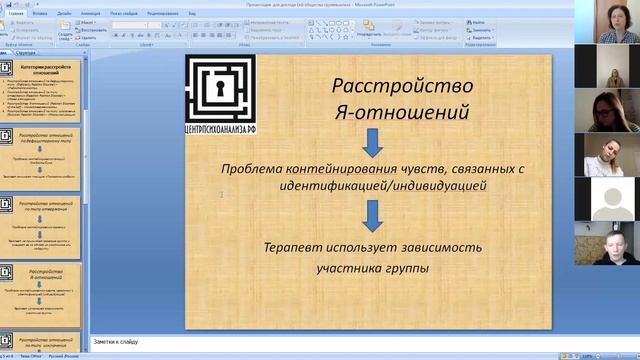The width and height of the screenshot is (640, 360).
Task: Open the Рецензирование ribbon tab
Action: click(x=163, y=13)
